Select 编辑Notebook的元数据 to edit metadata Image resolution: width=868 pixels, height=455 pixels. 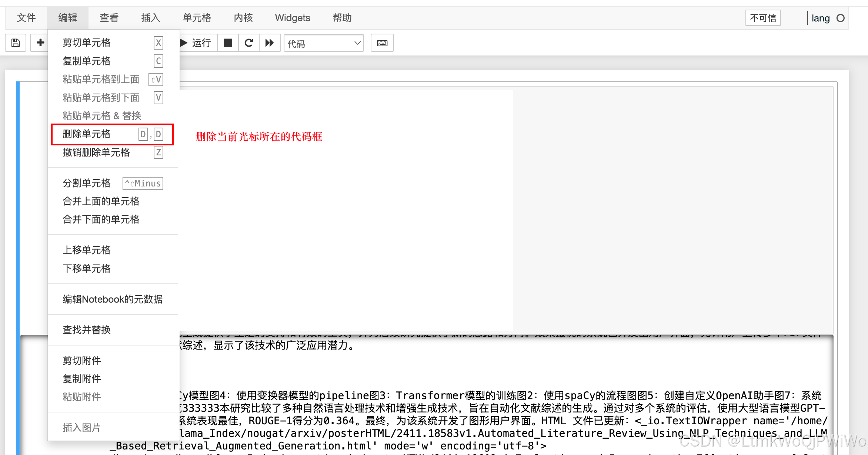coord(113,299)
